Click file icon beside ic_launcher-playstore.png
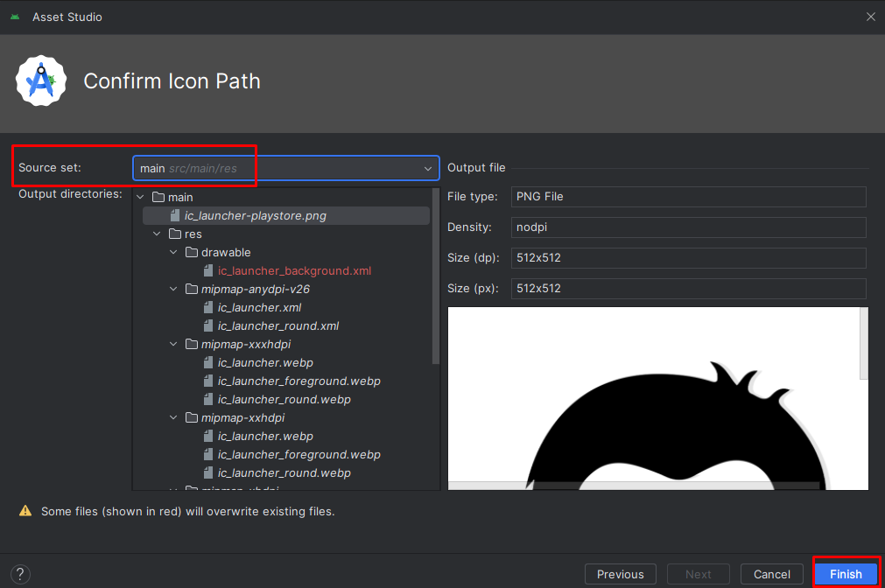The height and width of the screenshot is (588, 885). pos(175,215)
